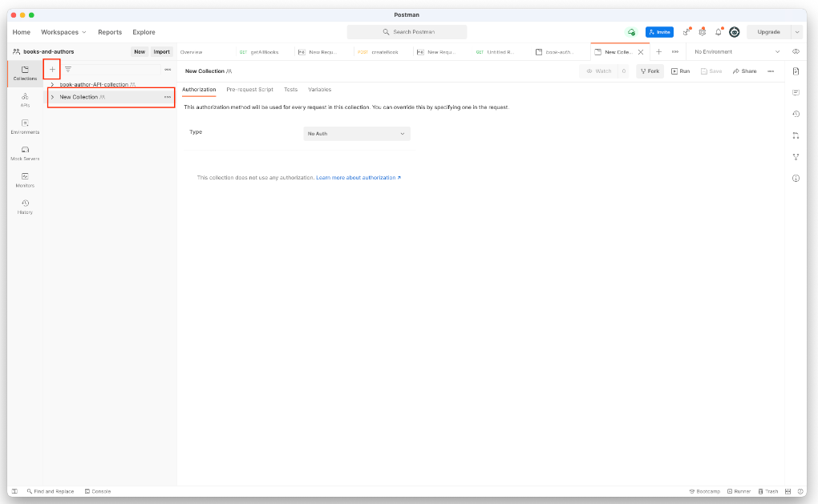The width and height of the screenshot is (818, 504).
Task: Open the No Auth type dropdown
Action: [x=357, y=134]
